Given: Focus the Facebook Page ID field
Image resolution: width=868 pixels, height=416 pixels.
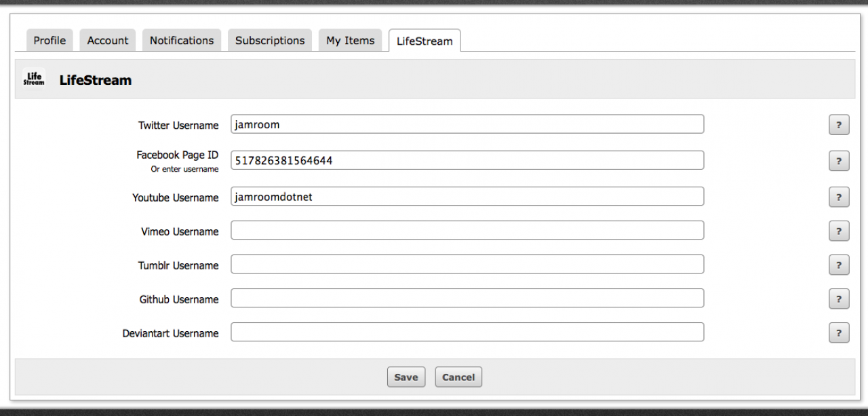Looking at the screenshot, I should [467, 160].
